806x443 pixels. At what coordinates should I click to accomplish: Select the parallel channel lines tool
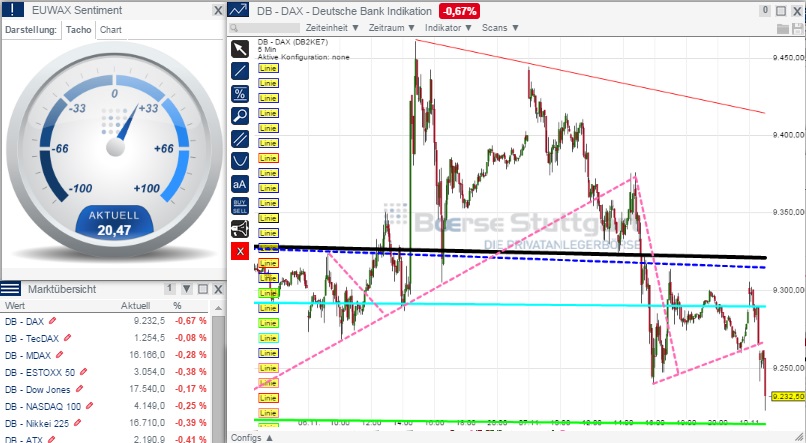click(240, 139)
